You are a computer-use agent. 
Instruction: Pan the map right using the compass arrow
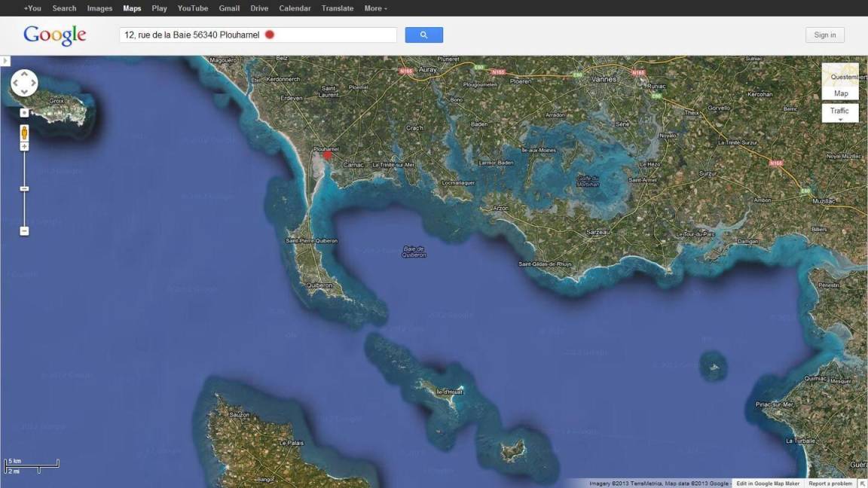tap(32, 83)
